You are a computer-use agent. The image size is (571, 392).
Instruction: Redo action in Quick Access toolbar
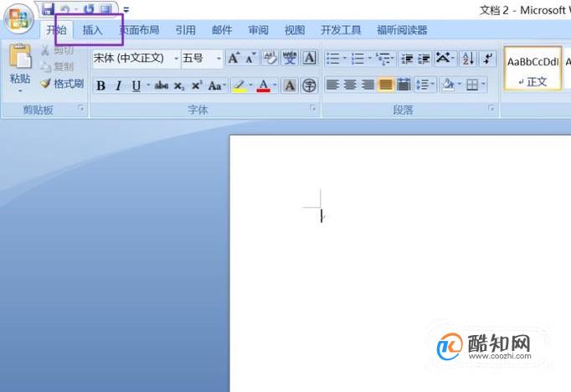tap(89, 9)
